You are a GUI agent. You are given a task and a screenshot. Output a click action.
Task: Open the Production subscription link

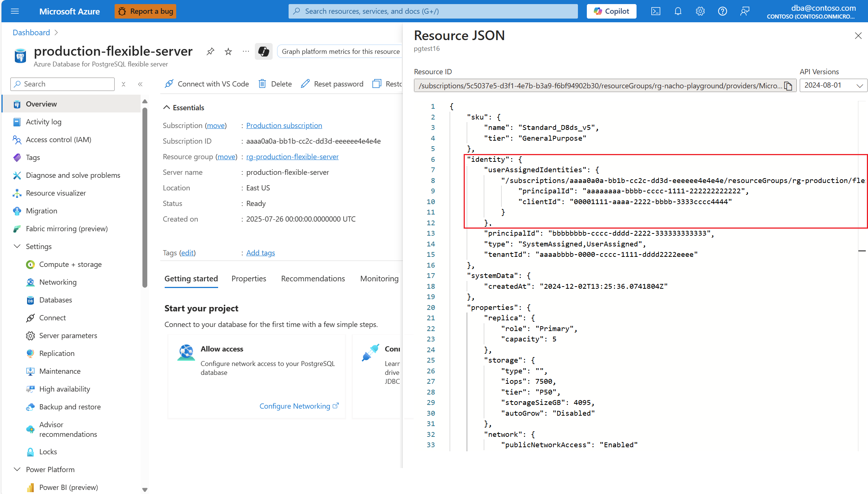[284, 125]
